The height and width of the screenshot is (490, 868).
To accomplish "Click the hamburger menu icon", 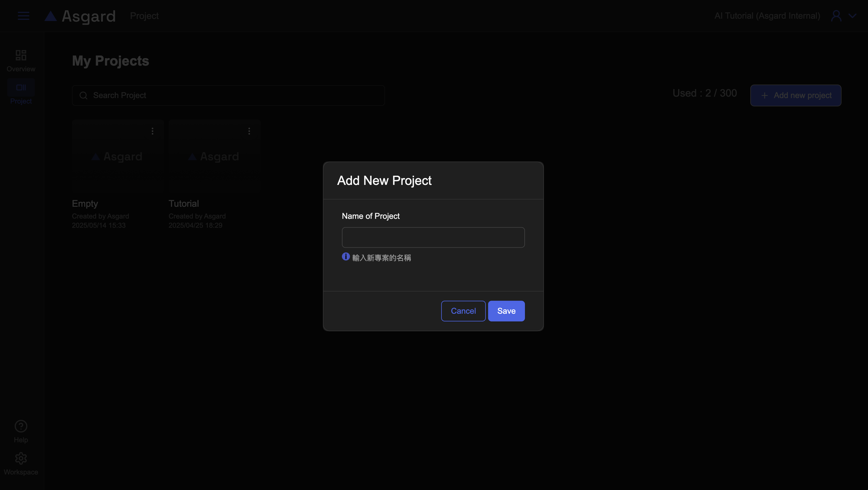I will (x=24, y=16).
